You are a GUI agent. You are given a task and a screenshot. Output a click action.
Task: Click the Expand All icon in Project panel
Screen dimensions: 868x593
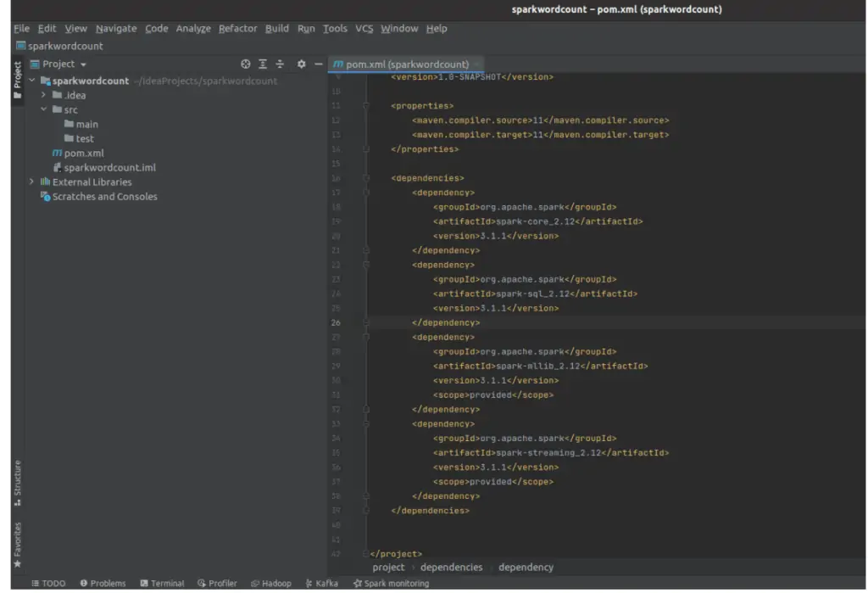point(263,64)
